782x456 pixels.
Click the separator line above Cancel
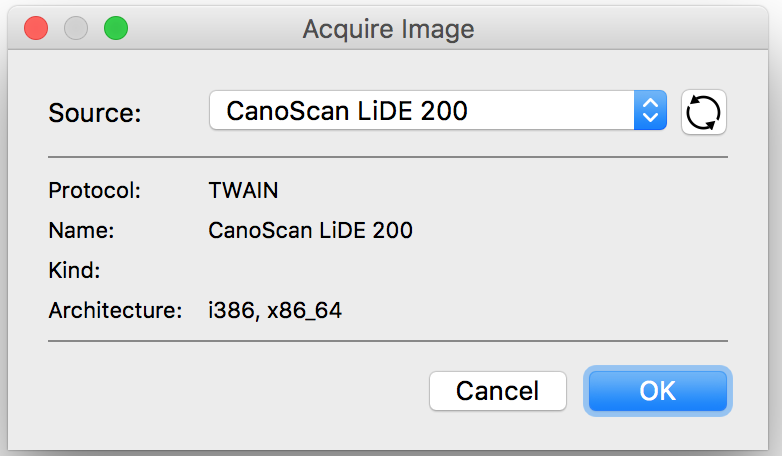point(388,341)
